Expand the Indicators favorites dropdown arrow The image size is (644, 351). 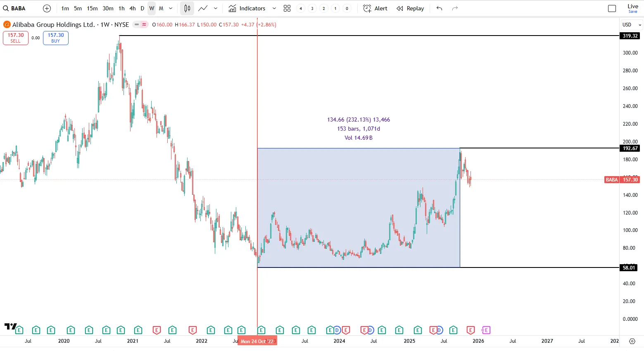pyautogui.click(x=274, y=8)
